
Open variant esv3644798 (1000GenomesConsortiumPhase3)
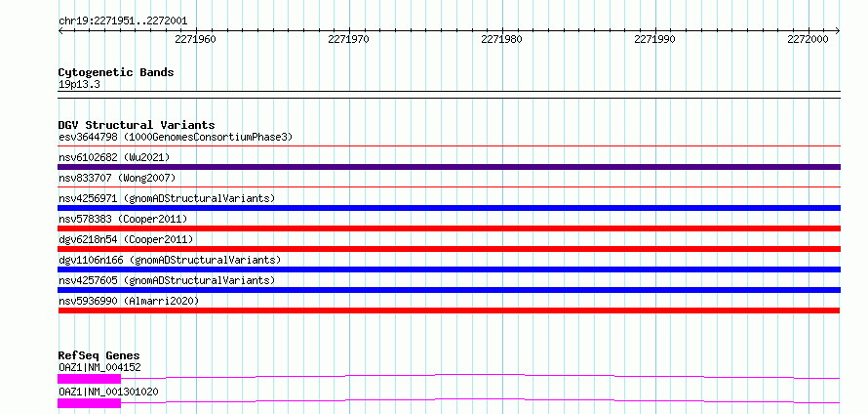coord(176,137)
